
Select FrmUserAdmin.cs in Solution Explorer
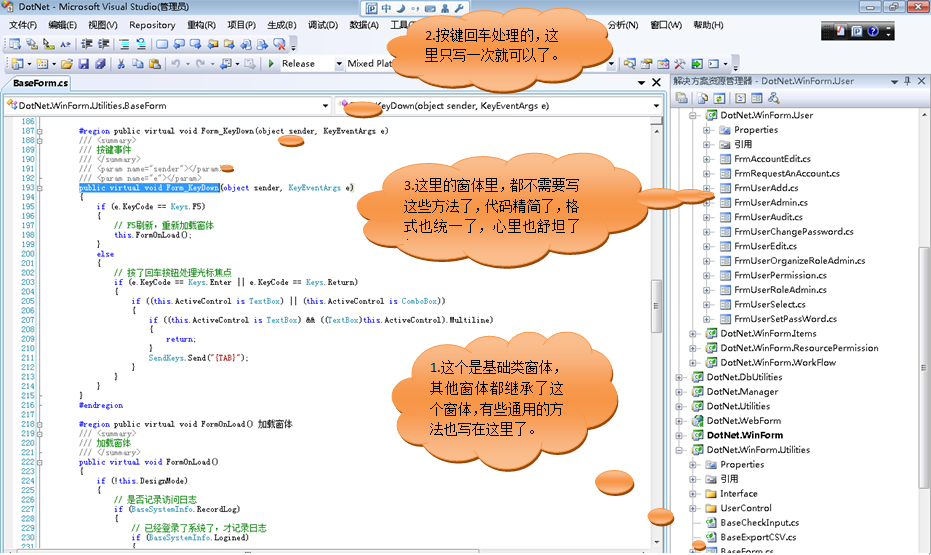(x=771, y=202)
